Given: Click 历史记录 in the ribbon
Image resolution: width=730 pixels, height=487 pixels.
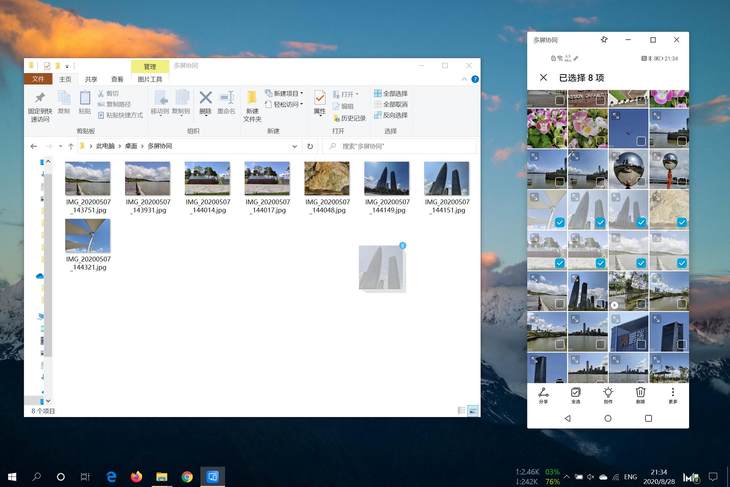Looking at the screenshot, I should pos(352,117).
